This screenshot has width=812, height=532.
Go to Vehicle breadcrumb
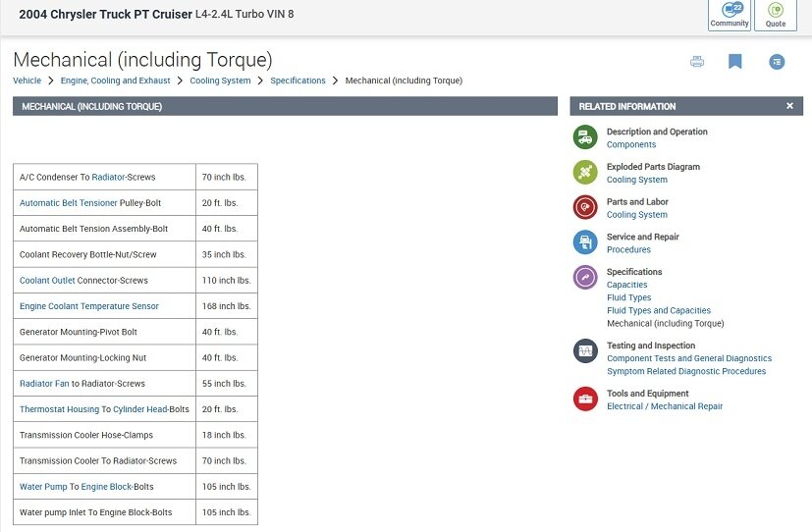pyautogui.click(x=27, y=80)
